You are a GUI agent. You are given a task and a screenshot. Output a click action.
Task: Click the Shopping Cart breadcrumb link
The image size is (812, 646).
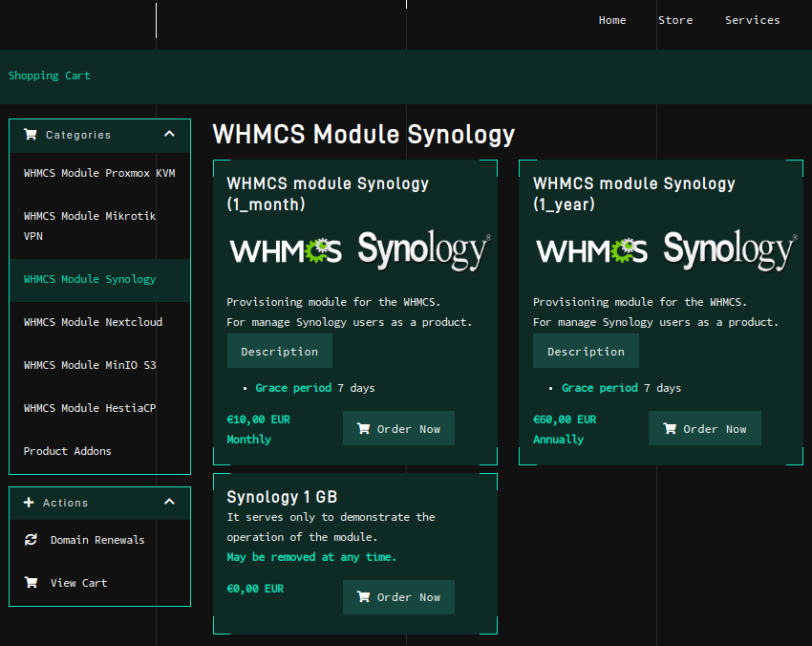(x=49, y=75)
